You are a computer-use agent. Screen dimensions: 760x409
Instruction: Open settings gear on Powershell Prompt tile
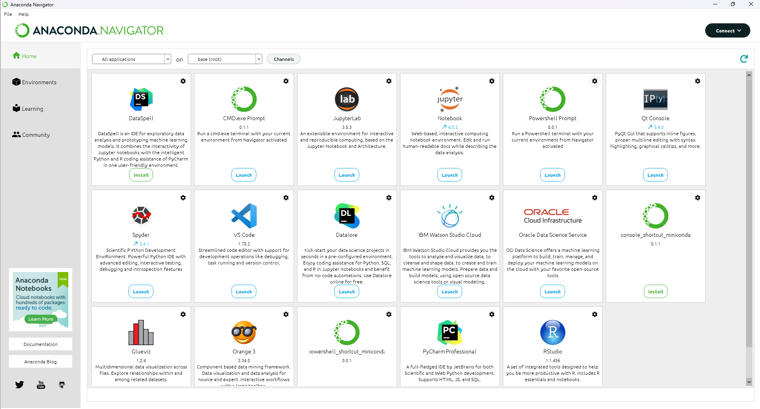pyautogui.click(x=595, y=81)
